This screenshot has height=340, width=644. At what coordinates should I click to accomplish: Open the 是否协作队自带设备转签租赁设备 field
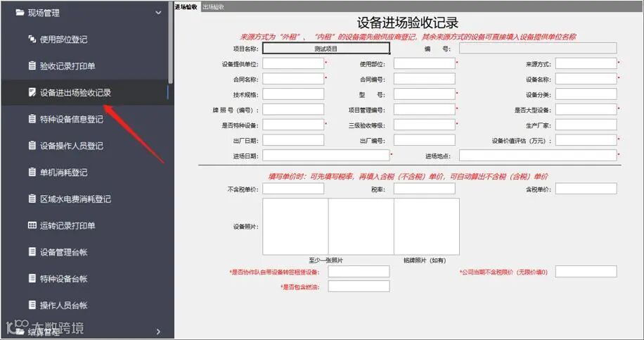[359, 271]
